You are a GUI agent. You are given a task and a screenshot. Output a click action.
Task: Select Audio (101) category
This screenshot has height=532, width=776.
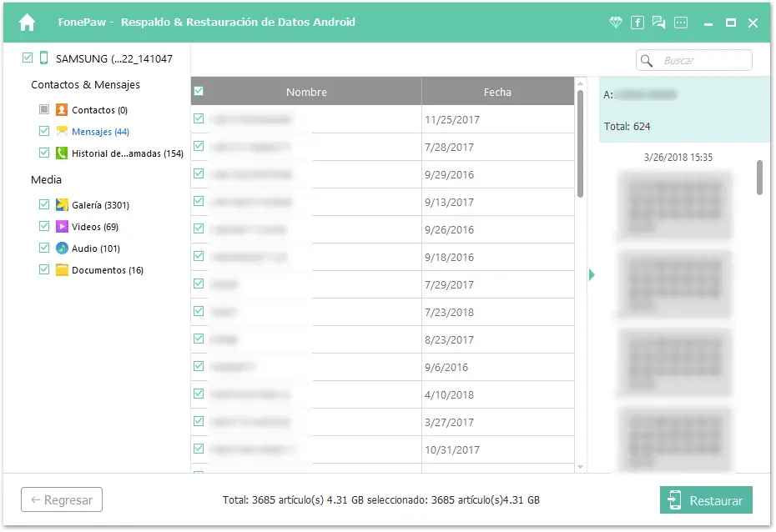(x=96, y=248)
